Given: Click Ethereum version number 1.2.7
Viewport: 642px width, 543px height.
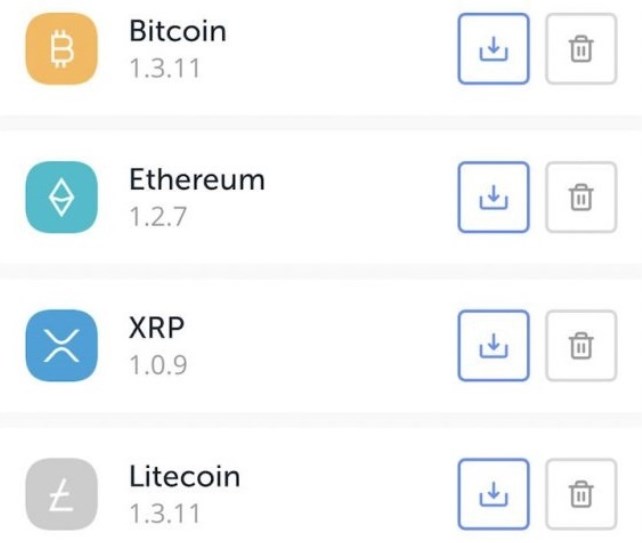Looking at the screenshot, I should tap(158, 216).
